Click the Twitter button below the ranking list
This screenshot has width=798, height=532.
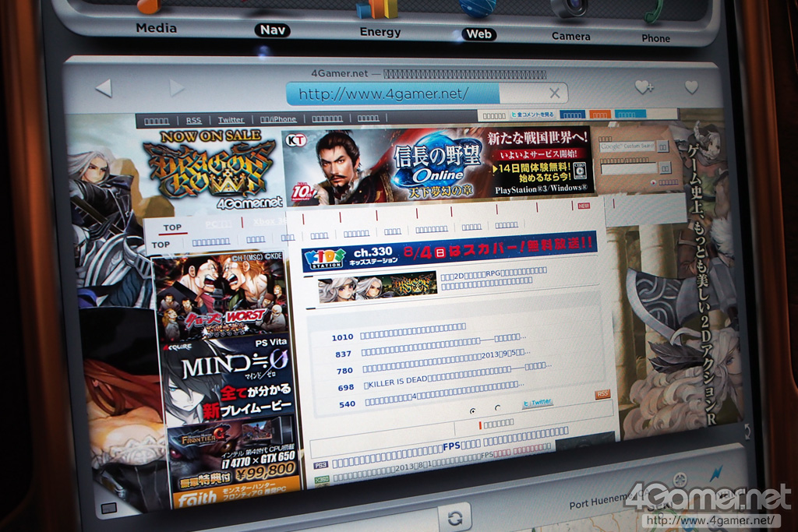tap(538, 402)
